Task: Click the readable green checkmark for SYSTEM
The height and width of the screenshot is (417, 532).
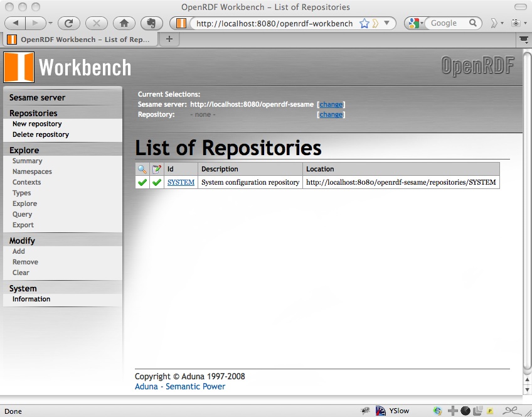Action: pos(142,182)
